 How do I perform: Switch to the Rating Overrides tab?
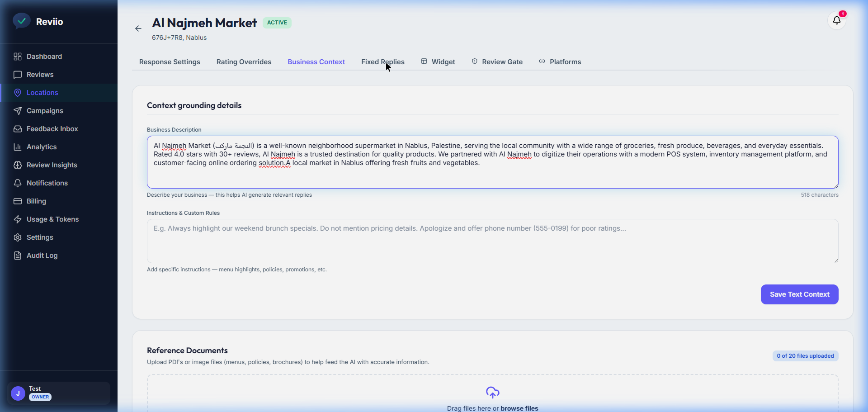tap(244, 62)
